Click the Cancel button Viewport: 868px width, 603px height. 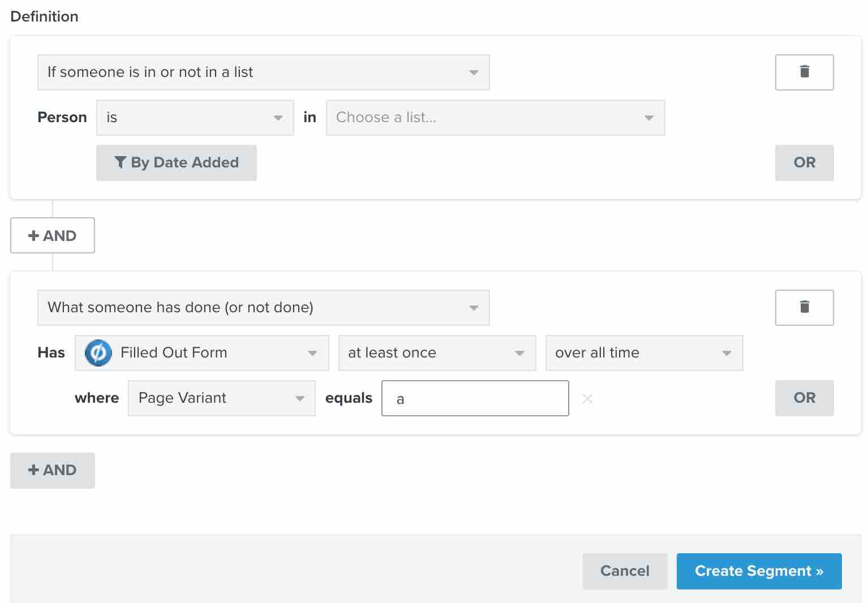tap(625, 571)
